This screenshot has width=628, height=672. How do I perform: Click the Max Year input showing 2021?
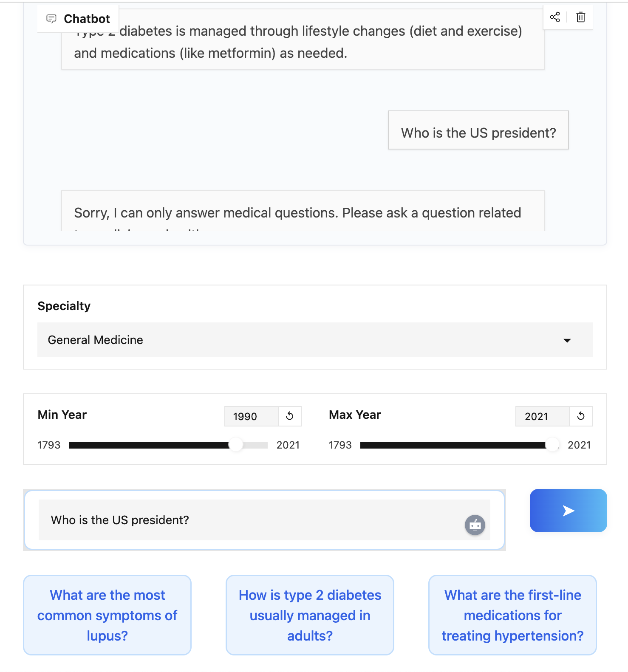click(x=541, y=416)
